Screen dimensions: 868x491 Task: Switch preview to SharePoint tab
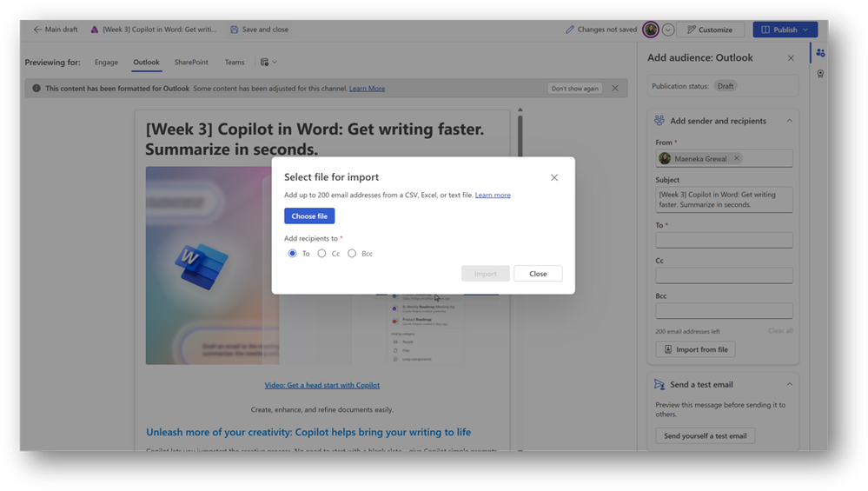[x=191, y=62]
